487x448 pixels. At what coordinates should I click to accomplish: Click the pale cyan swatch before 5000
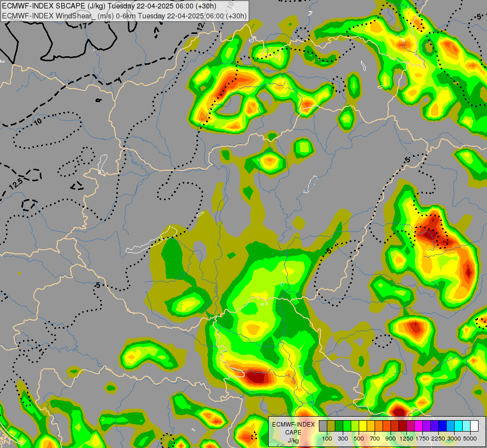(466, 426)
